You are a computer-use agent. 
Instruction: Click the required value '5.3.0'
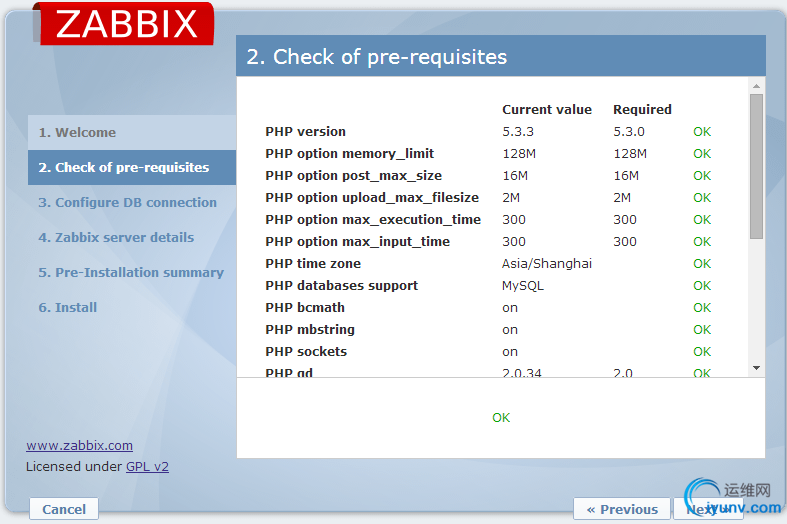pos(629,132)
